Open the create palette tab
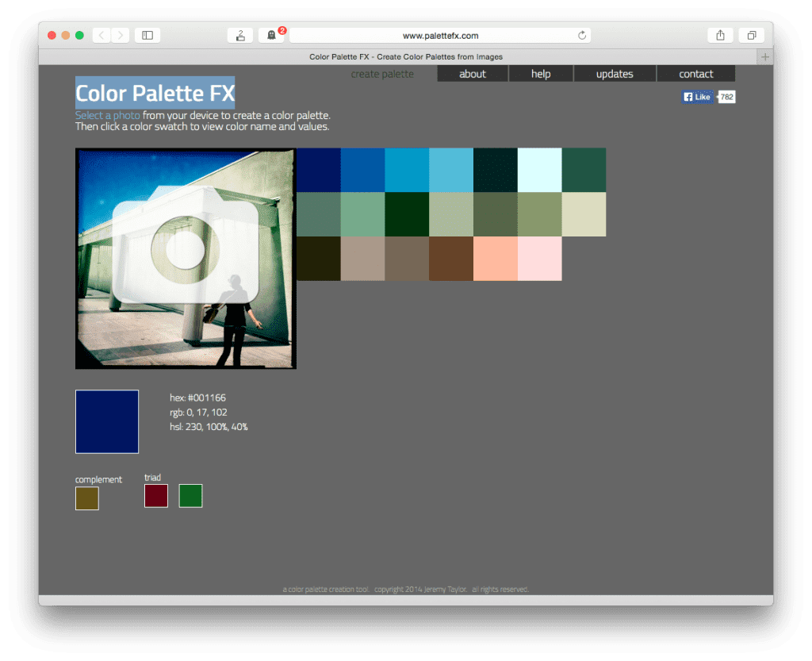This screenshot has width=812, height=661. point(382,74)
